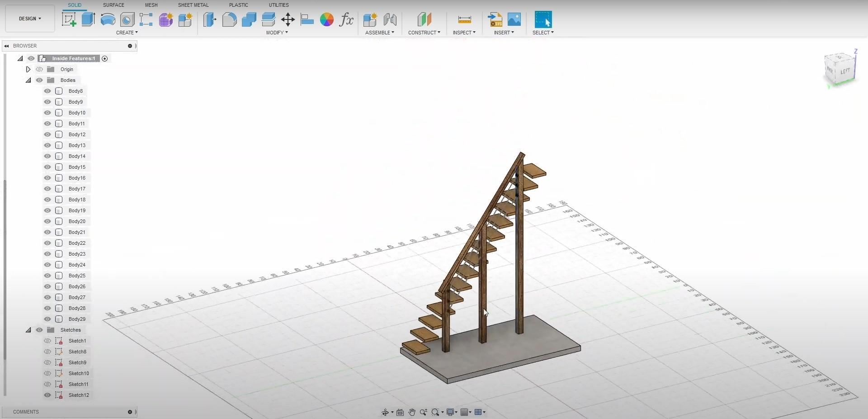Select the Measure tool

(x=464, y=19)
